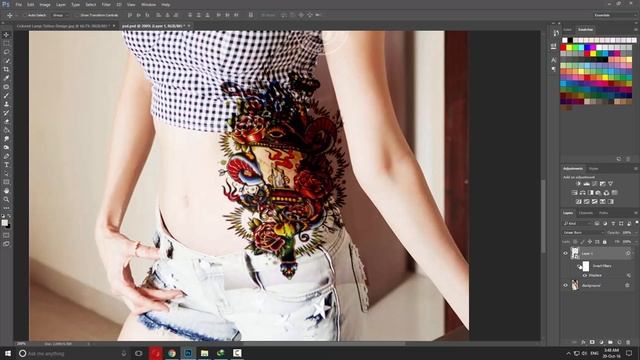This screenshot has width=640, height=360.
Task: Select the Brush tool
Action: tap(6, 96)
